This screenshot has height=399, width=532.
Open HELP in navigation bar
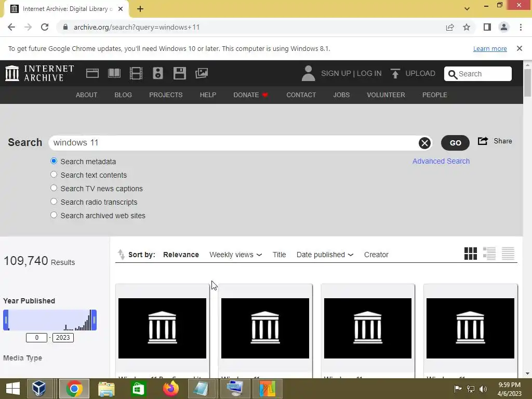tap(208, 95)
